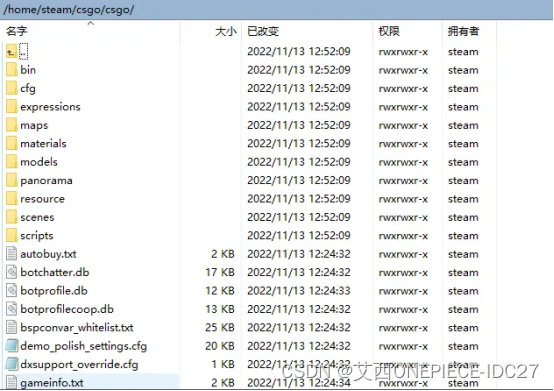
Task: Select the '..' parent directory entry
Action: (x=23, y=52)
